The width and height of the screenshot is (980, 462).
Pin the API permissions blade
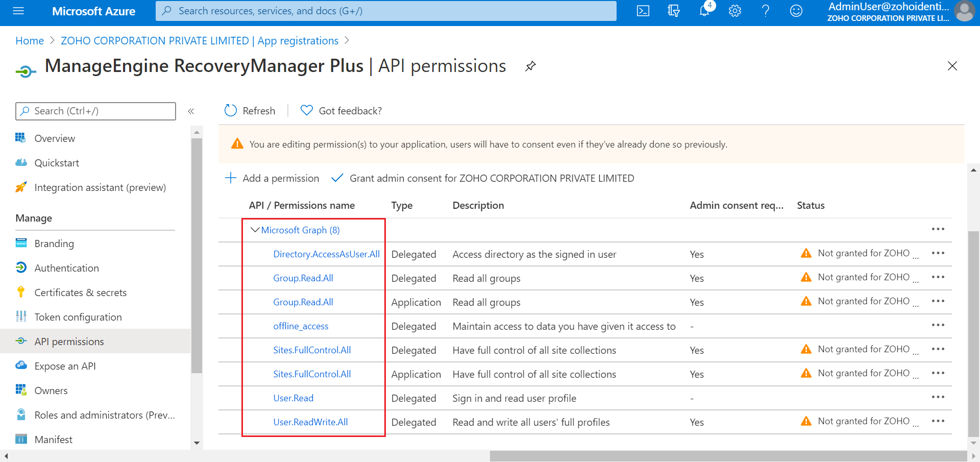click(x=531, y=66)
